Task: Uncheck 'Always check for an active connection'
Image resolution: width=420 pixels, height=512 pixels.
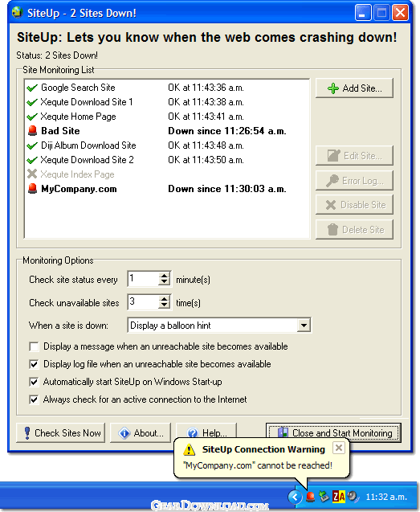Action: pos(34,399)
